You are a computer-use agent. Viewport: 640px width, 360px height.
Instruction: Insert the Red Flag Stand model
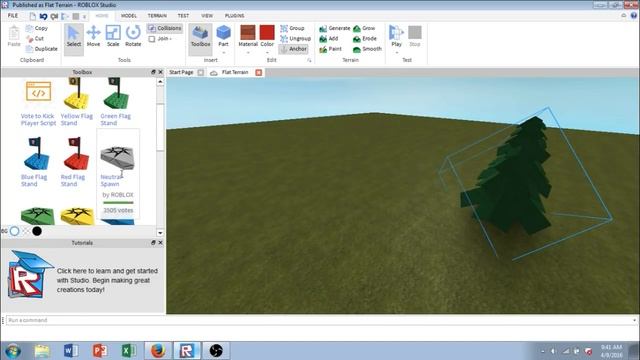coord(74,162)
